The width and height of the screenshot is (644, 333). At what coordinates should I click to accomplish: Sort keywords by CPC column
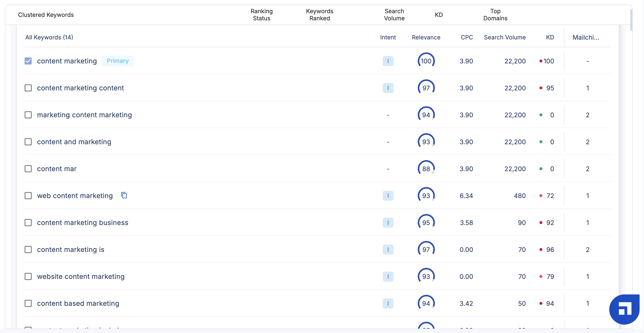(467, 37)
